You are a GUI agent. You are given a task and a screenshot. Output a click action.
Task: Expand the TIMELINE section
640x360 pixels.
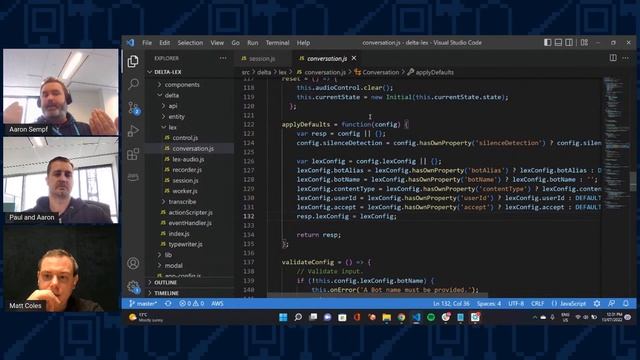coord(166,293)
